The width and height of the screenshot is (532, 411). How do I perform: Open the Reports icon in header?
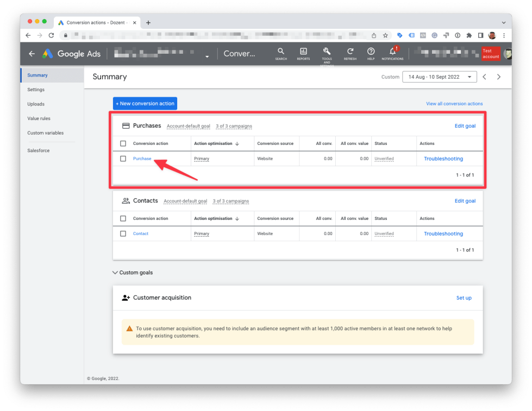[x=303, y=52]
